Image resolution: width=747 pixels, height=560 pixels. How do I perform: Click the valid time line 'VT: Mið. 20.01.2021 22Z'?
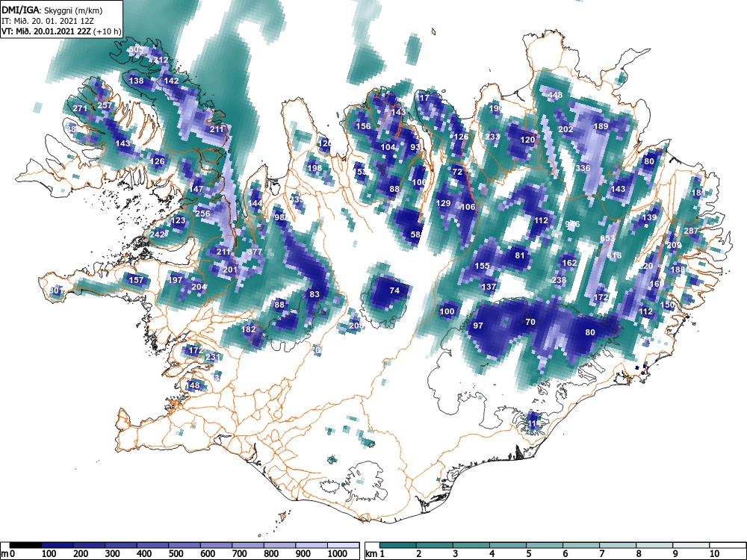point(46,32)
